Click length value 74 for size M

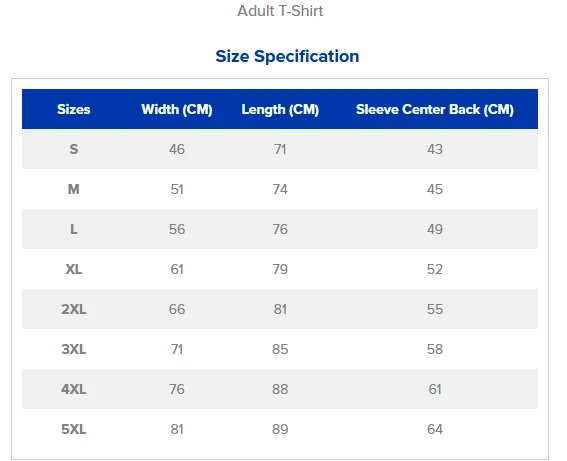point(280,189)
